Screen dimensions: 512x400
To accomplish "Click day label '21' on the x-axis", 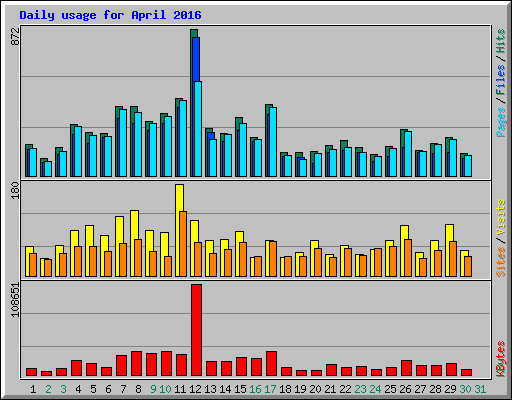I will (330, 389).
